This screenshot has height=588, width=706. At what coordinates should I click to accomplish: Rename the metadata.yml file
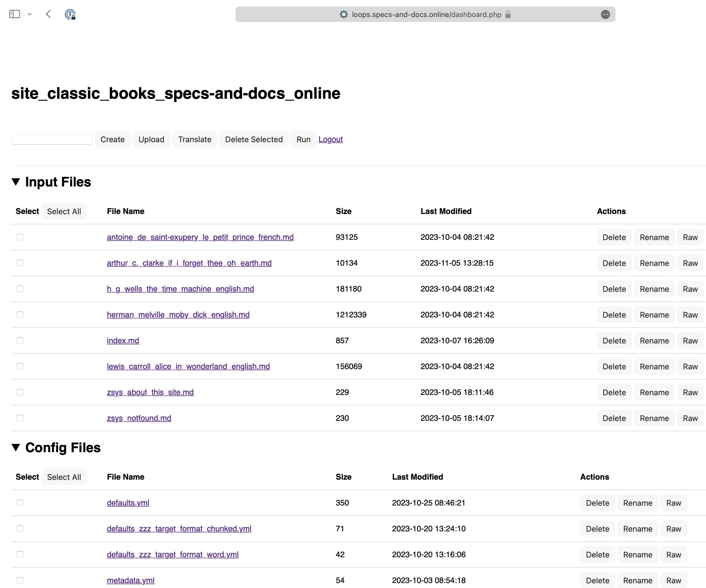[638, 581]
